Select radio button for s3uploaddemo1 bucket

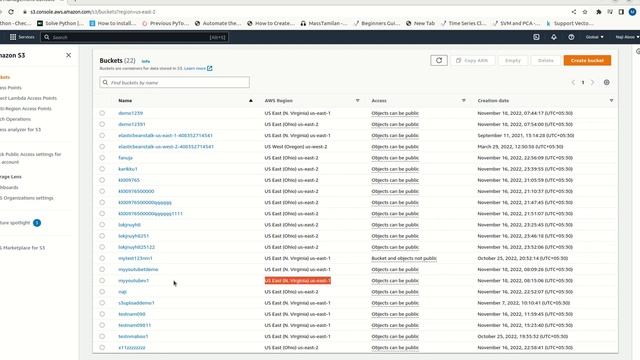[102, 303]
